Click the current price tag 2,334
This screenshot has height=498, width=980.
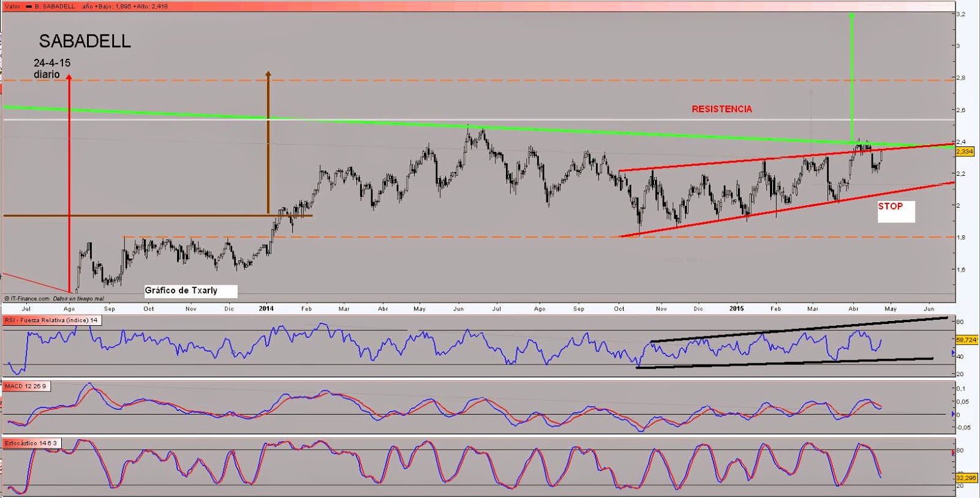tap(965, 151)
